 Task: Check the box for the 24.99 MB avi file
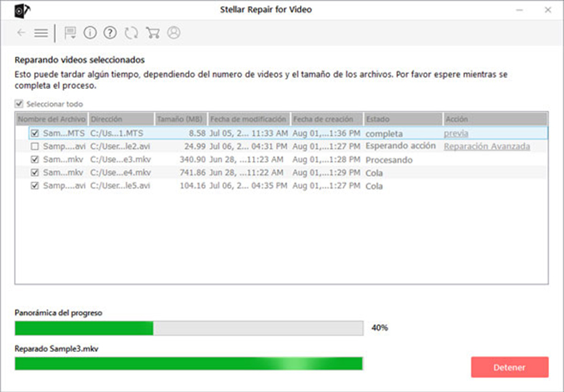35,146
